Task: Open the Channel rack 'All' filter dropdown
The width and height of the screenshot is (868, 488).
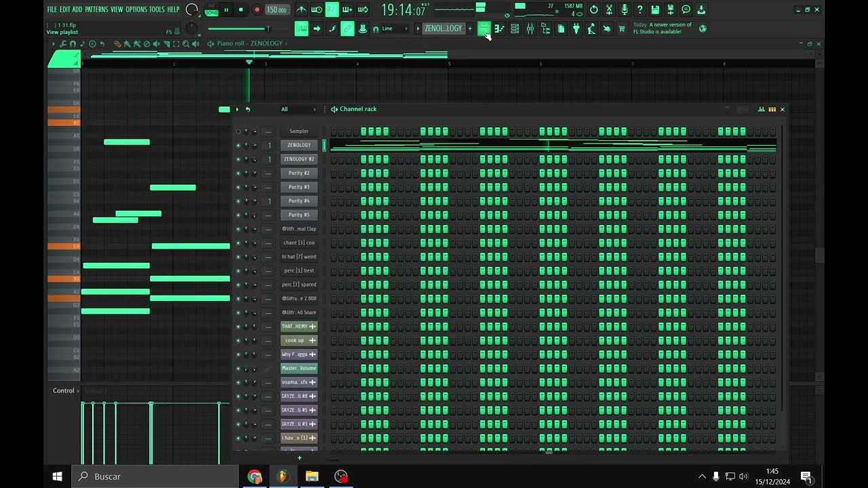Action: coord(298,109)
